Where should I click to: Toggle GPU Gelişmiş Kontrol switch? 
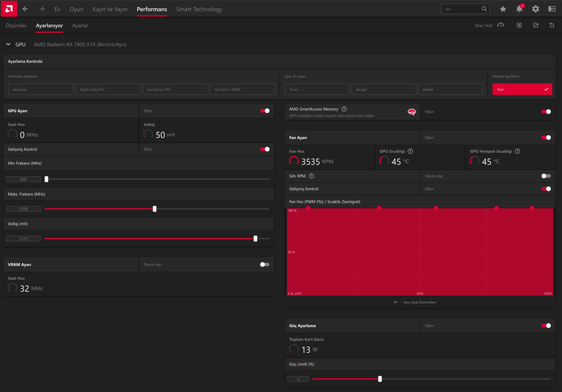(x=265, y=149)
